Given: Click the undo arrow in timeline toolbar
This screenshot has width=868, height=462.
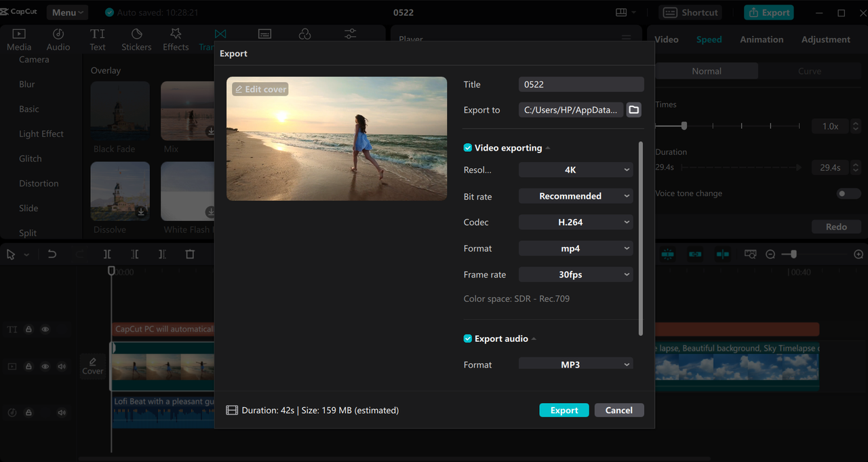Looking at the screenshot, I should [x=52, y=254].
